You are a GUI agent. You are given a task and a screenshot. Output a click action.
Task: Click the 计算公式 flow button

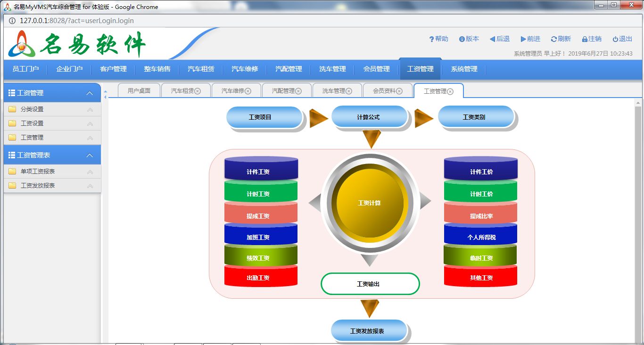(x=369, y=117)
